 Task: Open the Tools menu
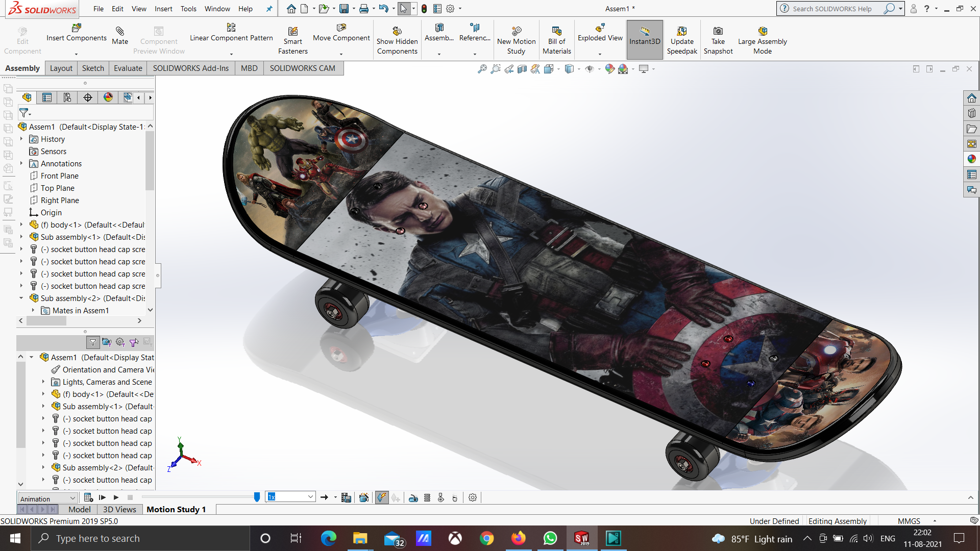click(188, 9)
